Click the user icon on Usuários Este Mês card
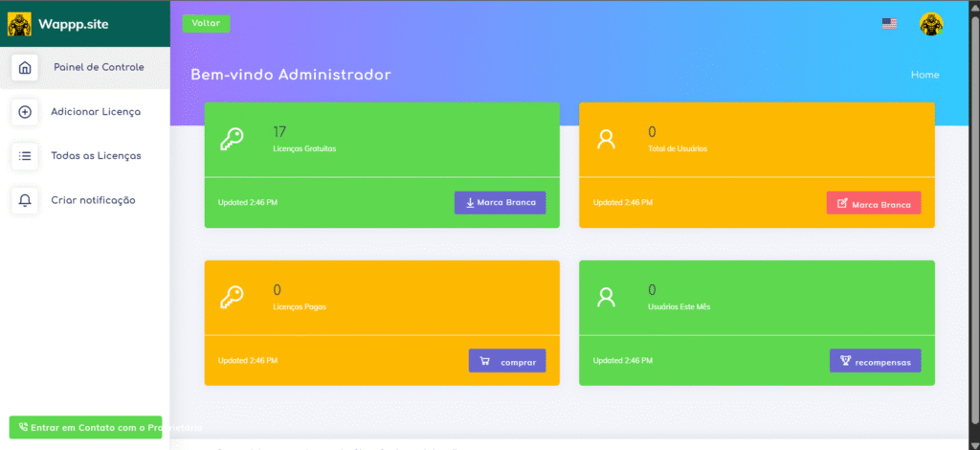Image resolution: width=980 pixels, height=450 pixels. tap(606, 298)
